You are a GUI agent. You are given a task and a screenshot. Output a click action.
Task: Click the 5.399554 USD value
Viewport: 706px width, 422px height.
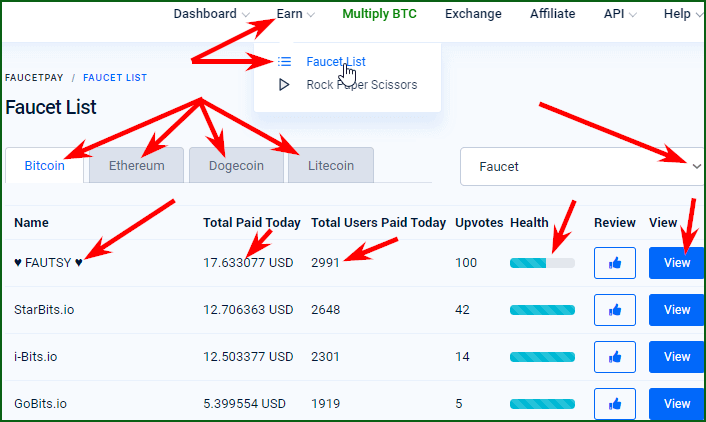[x=244, y=404]
